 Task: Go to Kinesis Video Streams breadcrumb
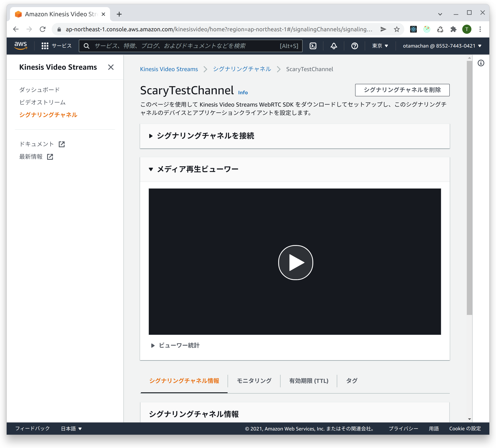(169, 69)
